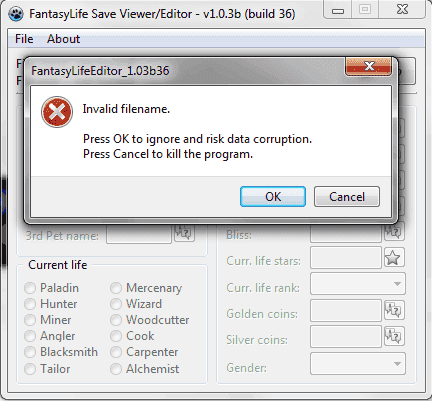Click the help icon beside Silver coins

394,336
